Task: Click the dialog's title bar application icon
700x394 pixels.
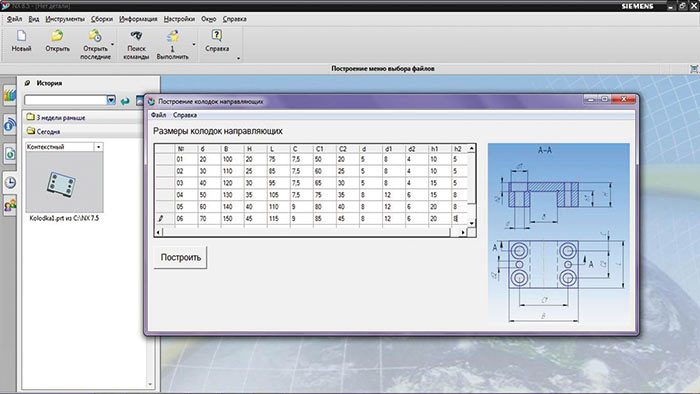Action: click(151, 101)
